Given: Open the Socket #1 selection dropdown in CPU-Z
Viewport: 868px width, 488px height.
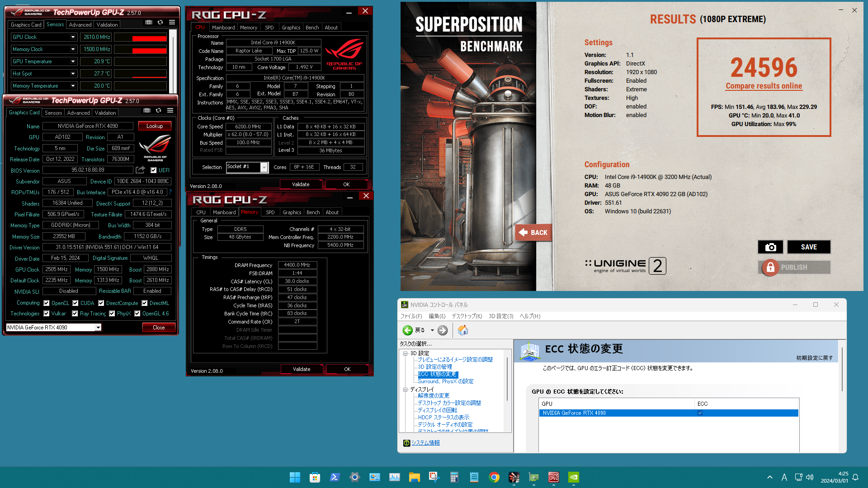Looking at the screenshot, I should click(264, 167).
